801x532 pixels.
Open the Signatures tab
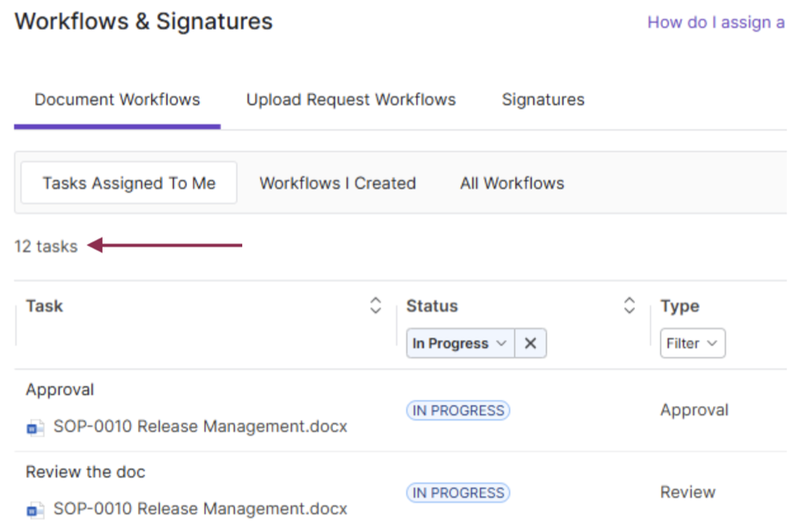click(543, 100)
